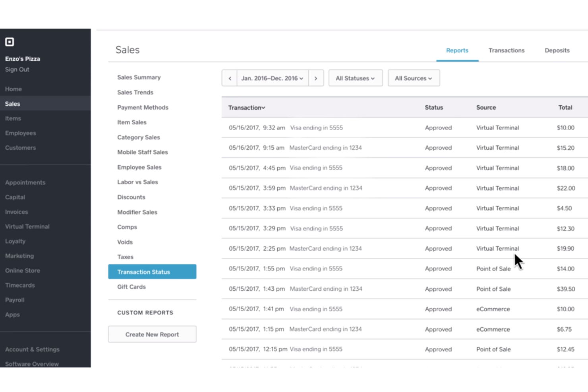
Task: Sort by the Transaction column
Action: (x=246, y=107)
